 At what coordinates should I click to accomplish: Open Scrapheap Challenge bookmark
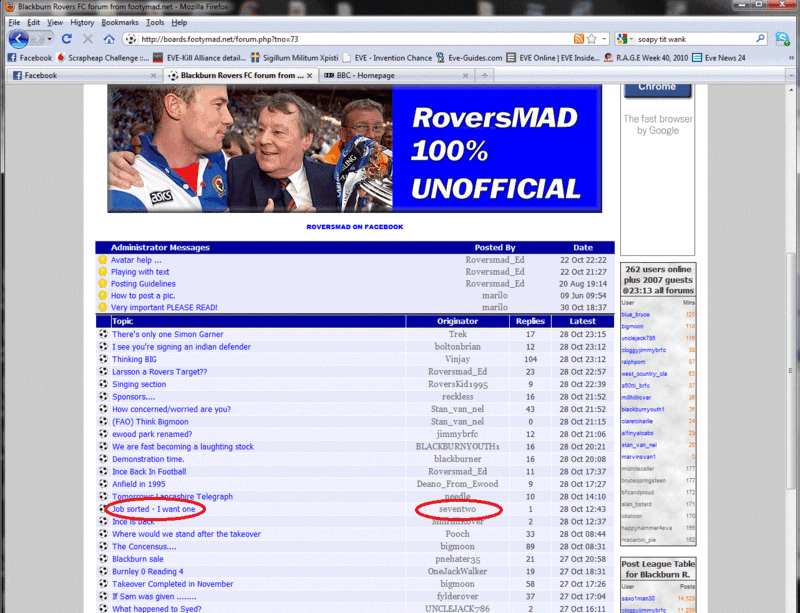pos(103,58)
